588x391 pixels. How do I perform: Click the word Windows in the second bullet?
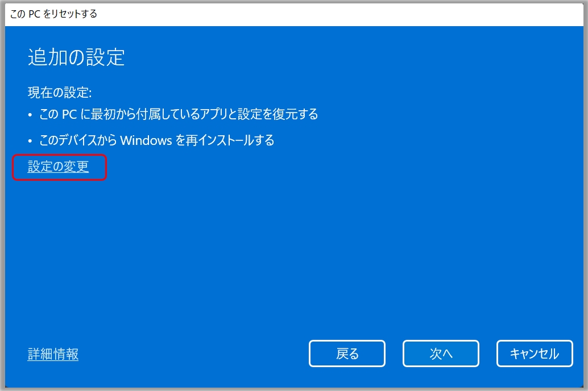[x=146, y=140]
